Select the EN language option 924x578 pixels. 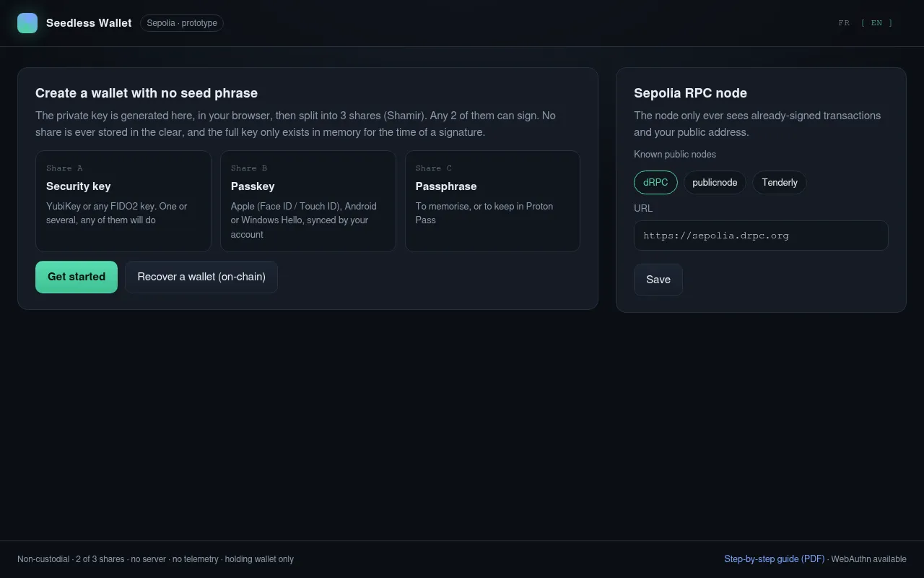tap(876, 23)
